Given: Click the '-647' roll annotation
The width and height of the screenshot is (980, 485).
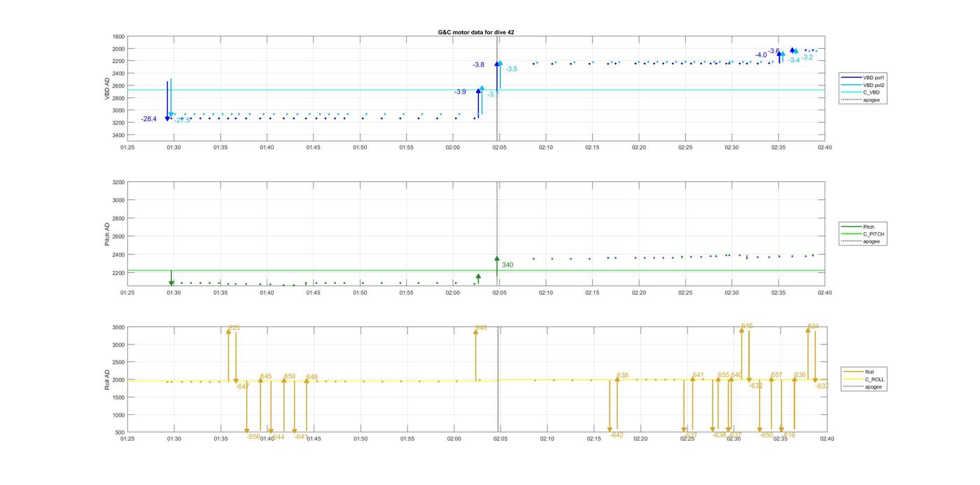Looking at the screenshot, I should (x=243, y=386).
